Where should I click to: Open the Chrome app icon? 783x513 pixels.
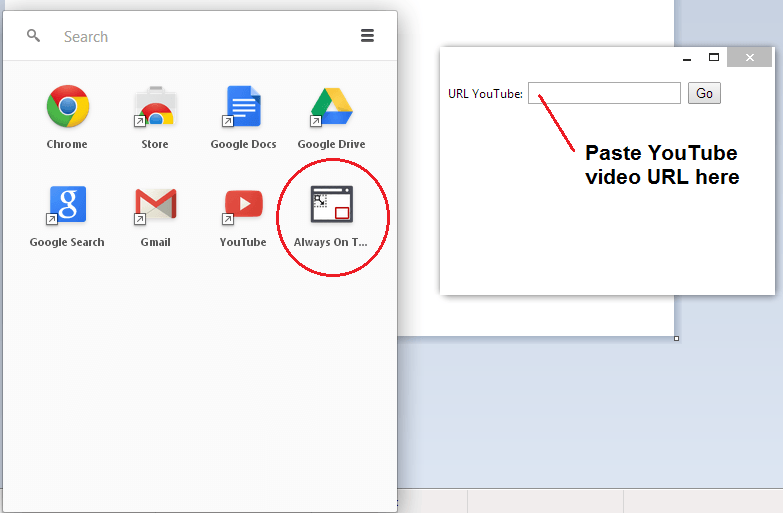point(67,106)
